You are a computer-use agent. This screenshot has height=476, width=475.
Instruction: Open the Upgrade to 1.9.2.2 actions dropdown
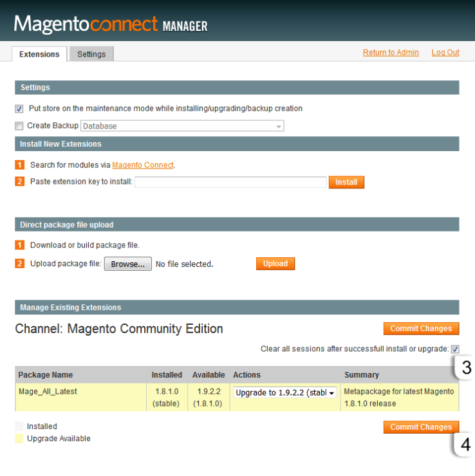click(285, 392)
